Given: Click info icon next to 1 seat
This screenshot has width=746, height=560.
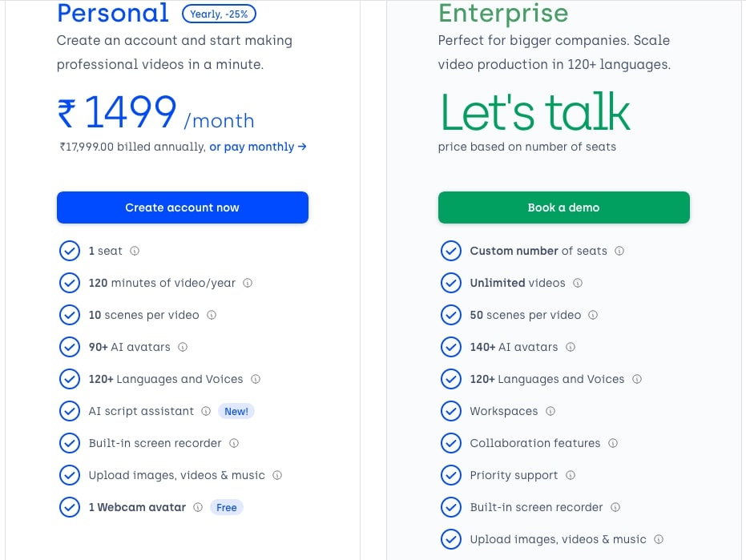Looking at the screenshot, I should [135, 251].
